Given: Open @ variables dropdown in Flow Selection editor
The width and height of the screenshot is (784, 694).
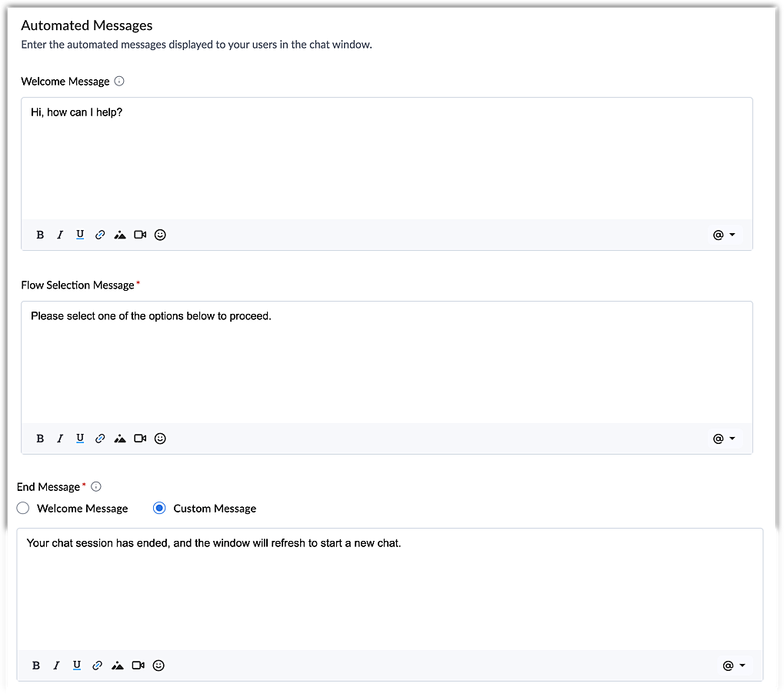Looking at the screenshot, I should [723, 439].
